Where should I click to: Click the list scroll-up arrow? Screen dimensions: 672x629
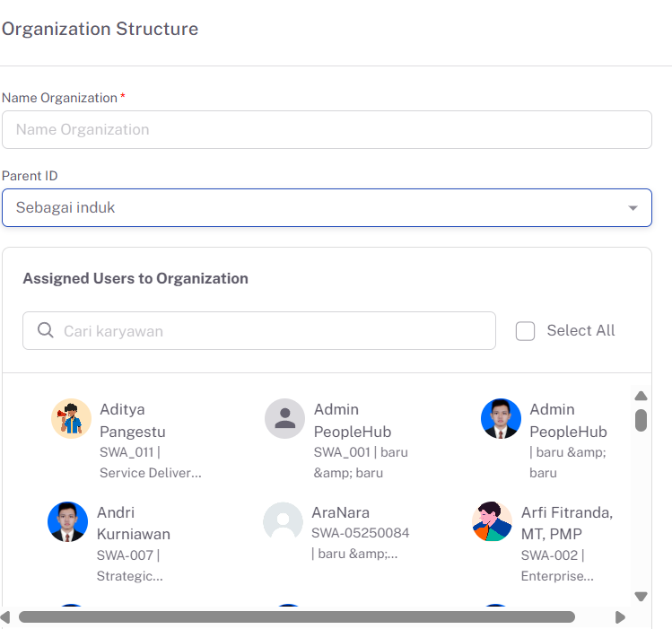pyautogui.click(x=641, y=396)
